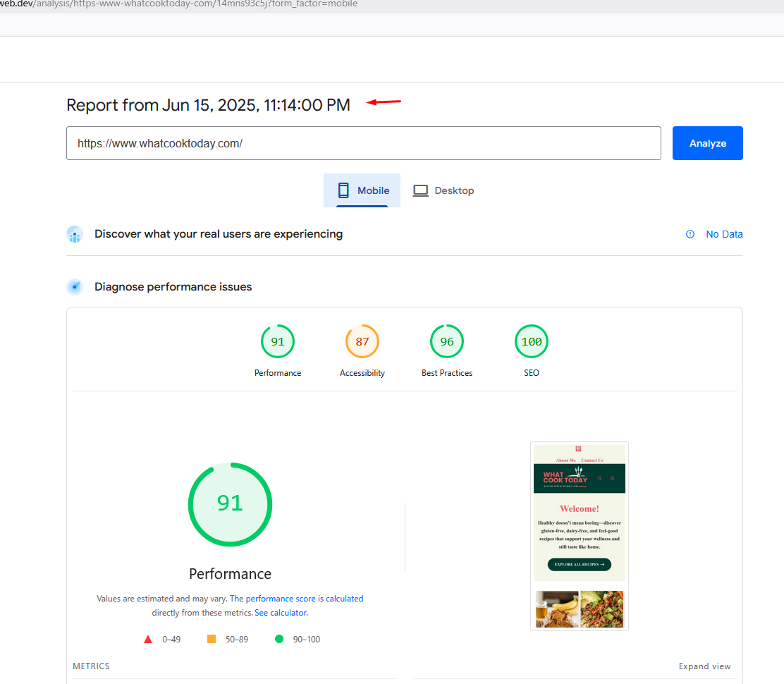Click the green circle 90–100 legend icon
Viewport: 784px width, 684px height.
279,640
